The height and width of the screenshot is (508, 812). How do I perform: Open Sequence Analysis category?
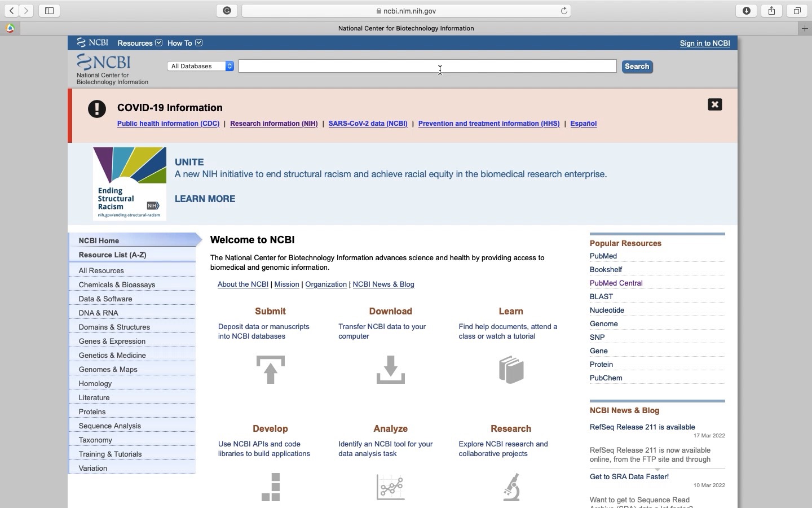point(133,426)
